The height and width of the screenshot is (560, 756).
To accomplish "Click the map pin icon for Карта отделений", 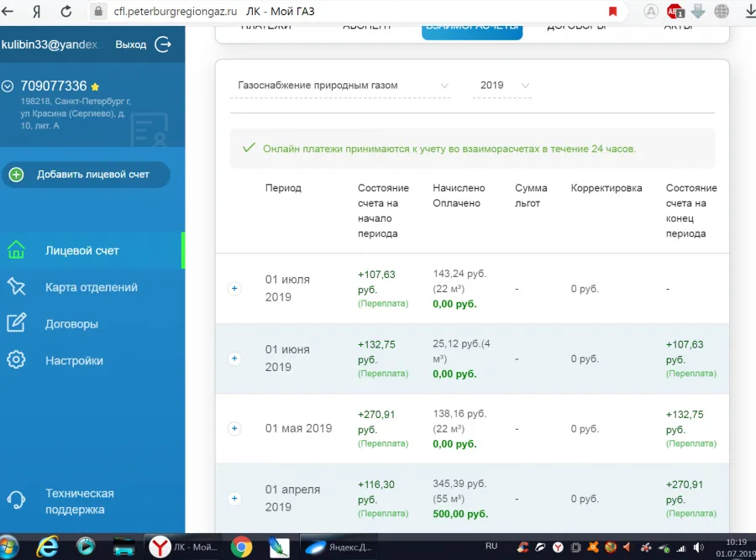I will (x=16, y=286).
